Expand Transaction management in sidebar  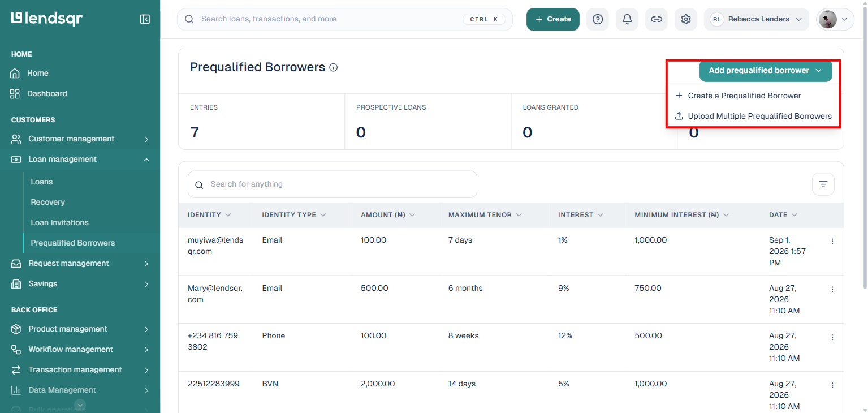(80, 370)
